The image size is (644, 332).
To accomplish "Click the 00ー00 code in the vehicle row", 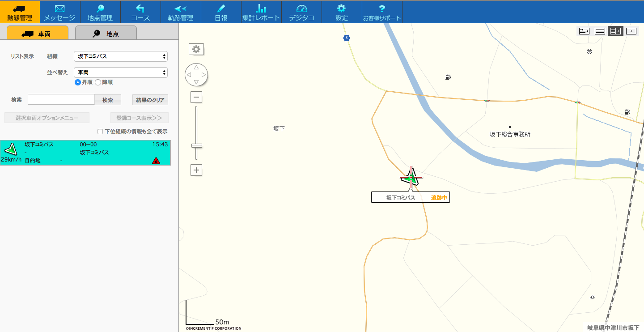I will click(88, 145).
